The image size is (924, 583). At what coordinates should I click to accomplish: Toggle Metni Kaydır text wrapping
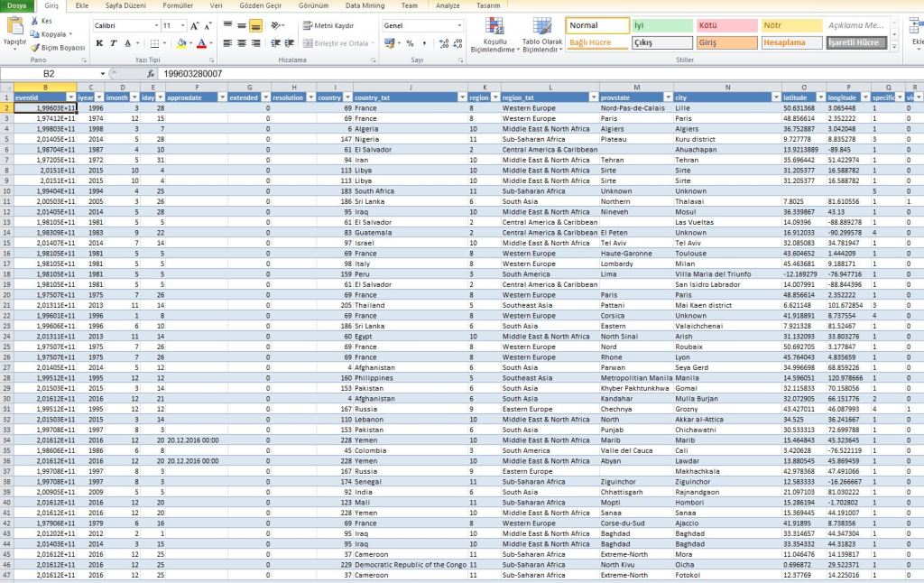[328, 25]
